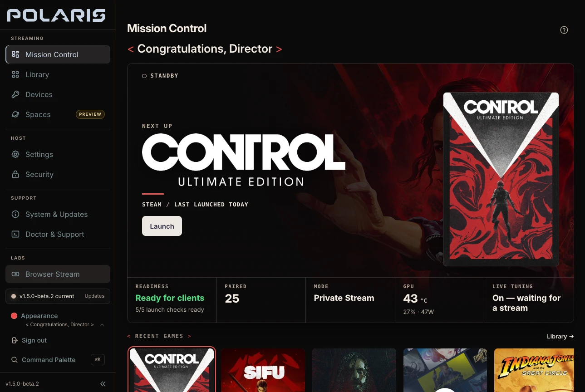Open Settings from the sidebar
This screenshot has width=585, height=392.
pyautogui.click(x=58, y=154)
